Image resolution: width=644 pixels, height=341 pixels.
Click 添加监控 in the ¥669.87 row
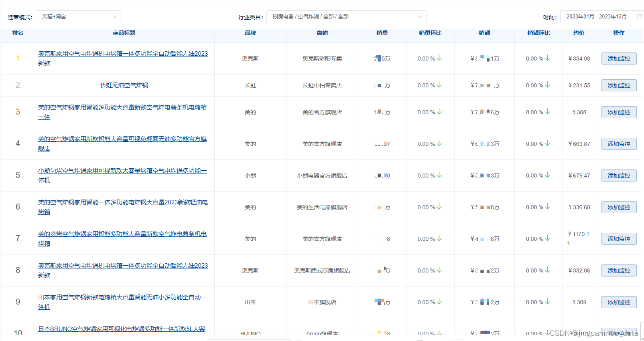(x=619, y=144)
